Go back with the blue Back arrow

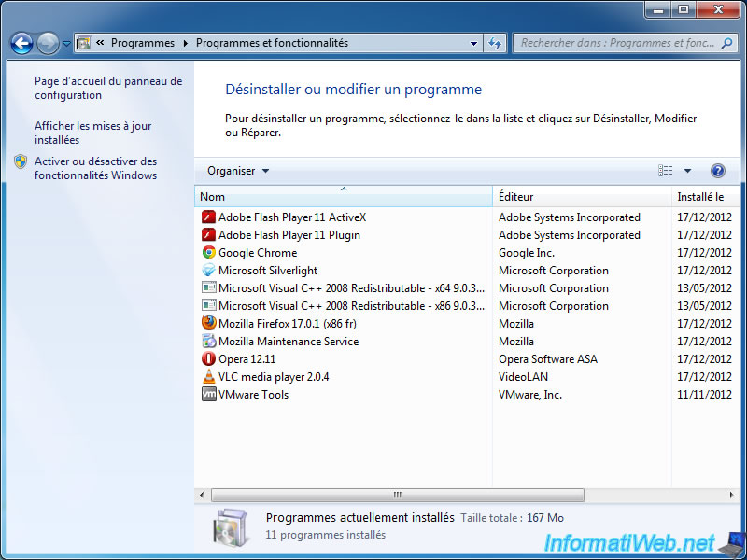click(x=21, y=43)
